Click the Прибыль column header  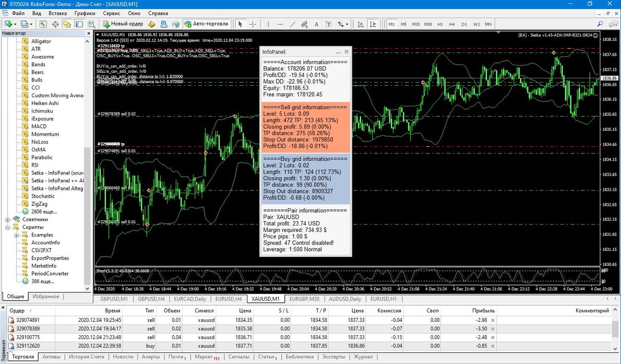484,311
